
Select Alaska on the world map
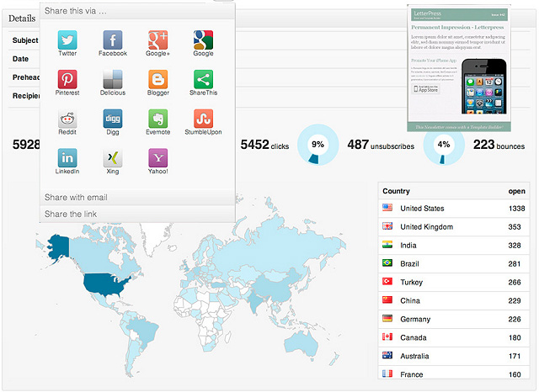click(58, 248)
